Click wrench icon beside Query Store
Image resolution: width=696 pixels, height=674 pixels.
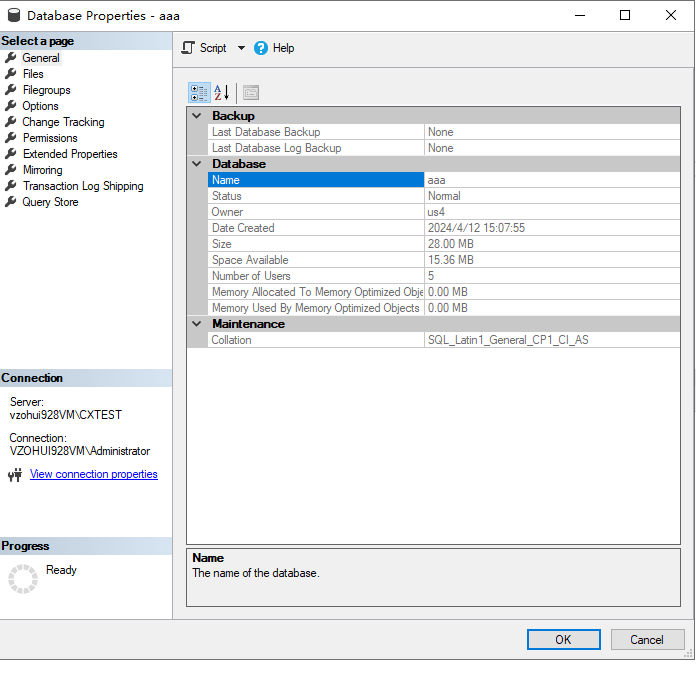[x=11, y=202]
